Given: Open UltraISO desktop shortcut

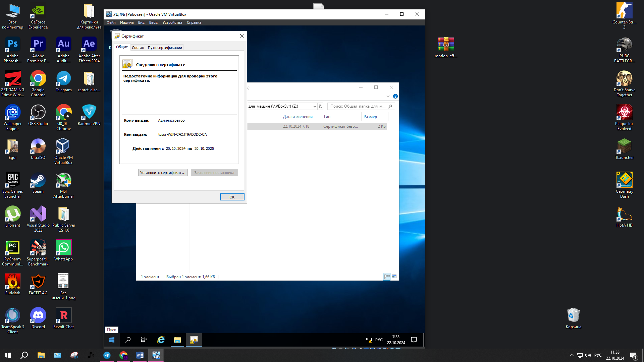Looking at the screenshot, I should point(38,149).
